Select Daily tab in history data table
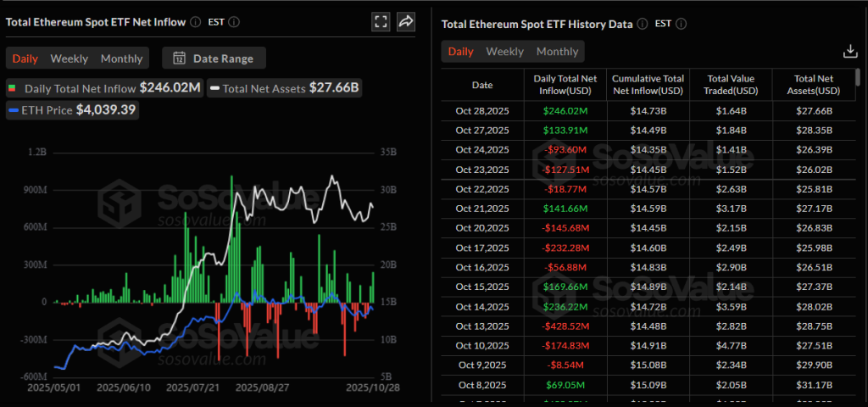Viewport: 868px width, 407px height. tap(460, 52)
